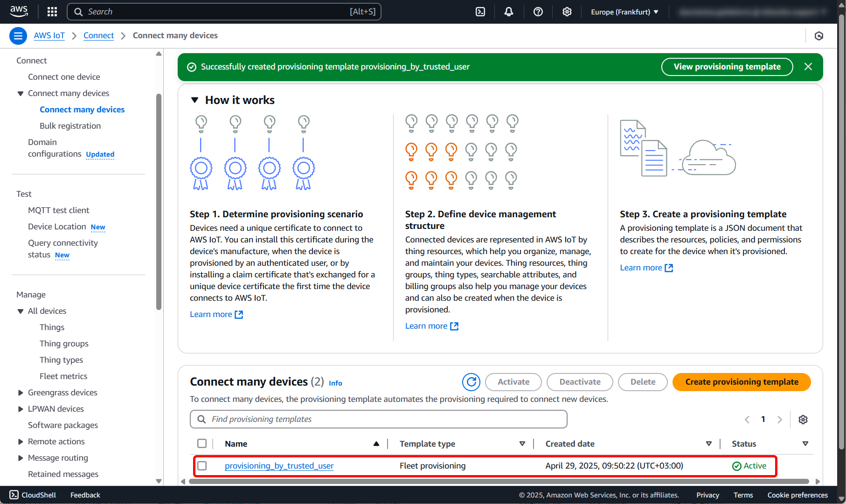Open the top bar settings gear
Viewport: 846px width, 504px height.
coord(567,12)
